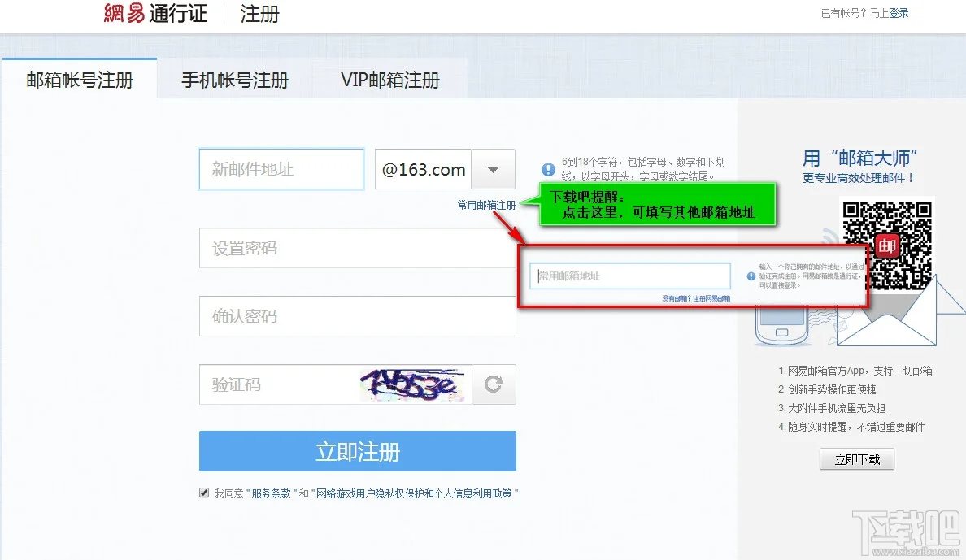
Task: Click the 新邮件地址 input field
Action: [281, 169]
